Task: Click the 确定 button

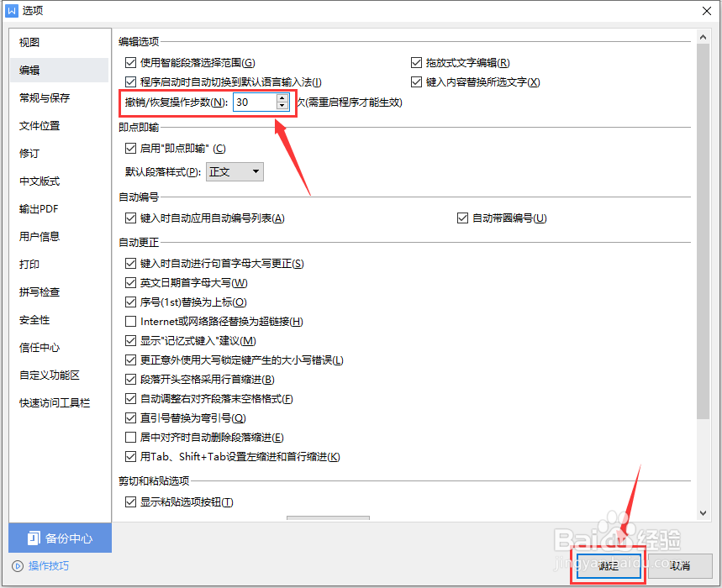Action: (x=609, y=566)
